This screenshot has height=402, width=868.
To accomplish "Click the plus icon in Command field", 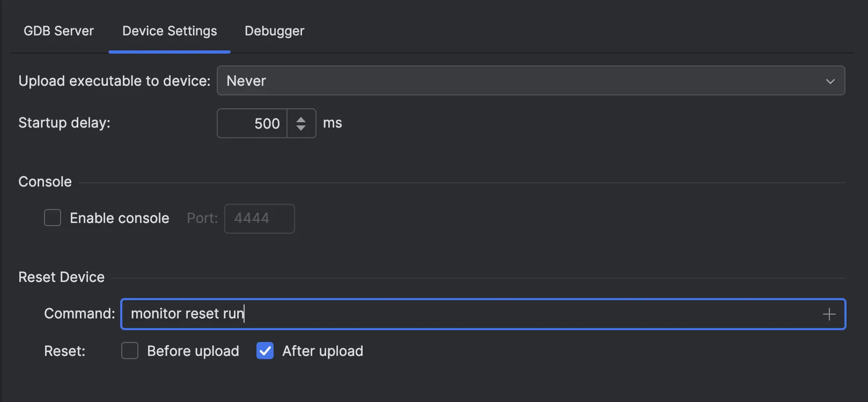I will pos(829,314).
